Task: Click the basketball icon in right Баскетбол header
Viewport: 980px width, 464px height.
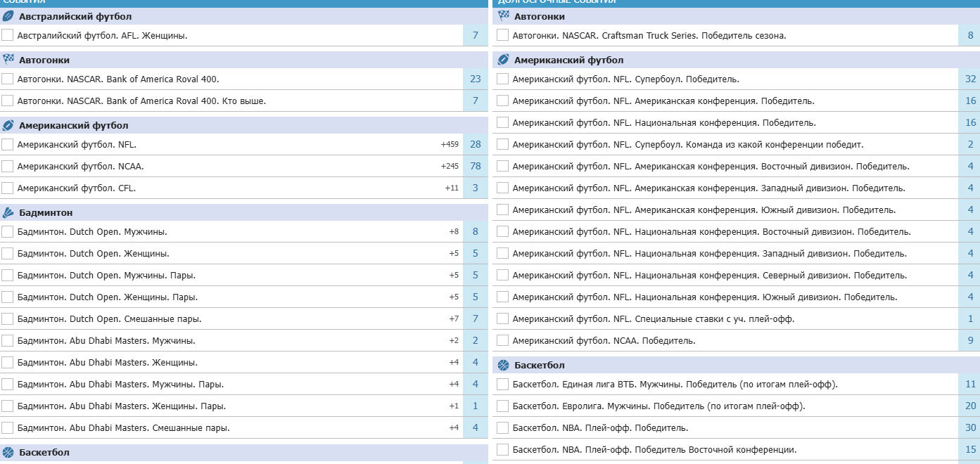Action: pos(503,365)
